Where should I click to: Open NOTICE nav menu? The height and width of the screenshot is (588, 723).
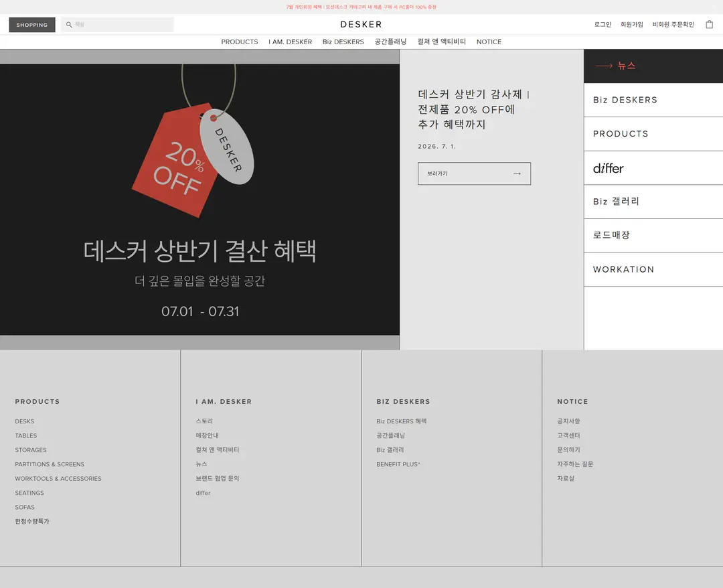(x=489, y=42)
